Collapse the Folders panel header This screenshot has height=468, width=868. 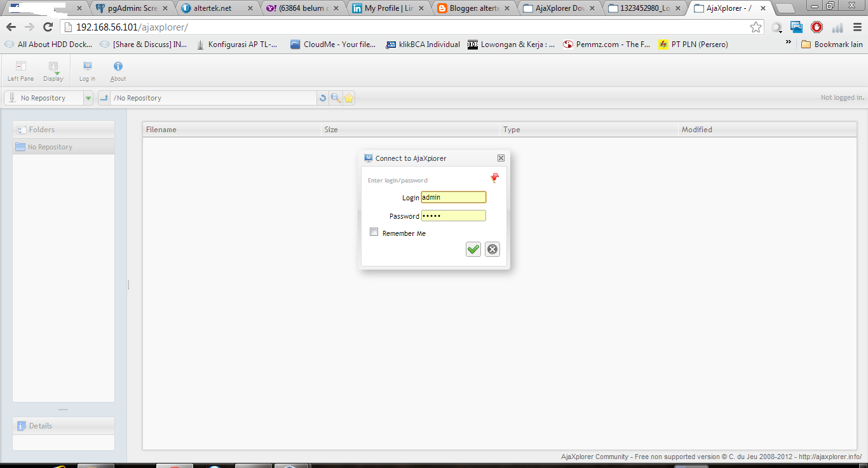click(x=64, y=129)
